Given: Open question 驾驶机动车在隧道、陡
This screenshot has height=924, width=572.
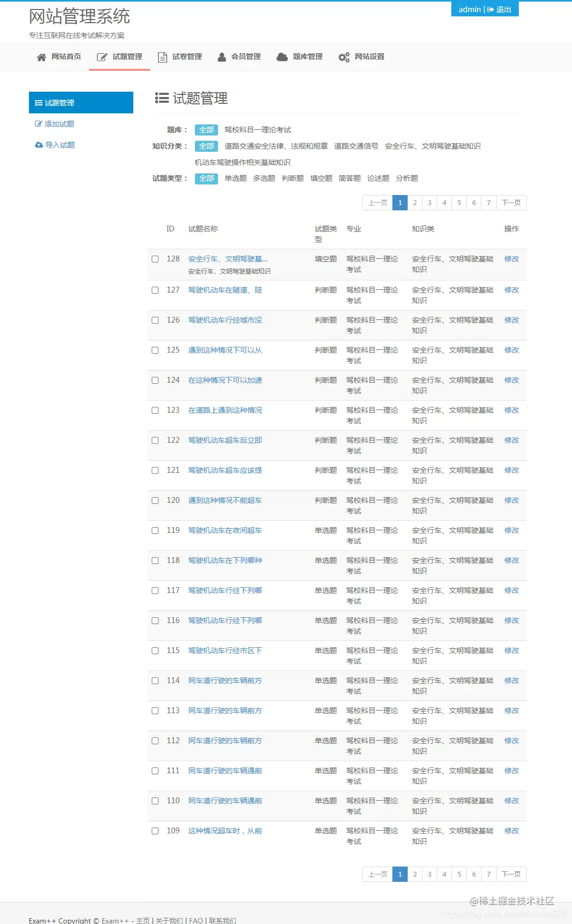Looking at the screenshot, I should tap(225, 290).
